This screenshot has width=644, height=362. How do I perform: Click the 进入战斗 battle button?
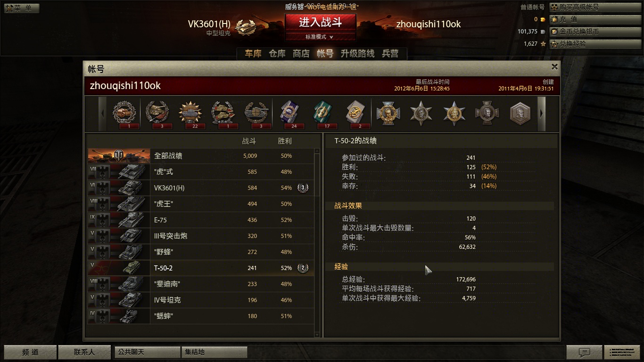[320, 22]
